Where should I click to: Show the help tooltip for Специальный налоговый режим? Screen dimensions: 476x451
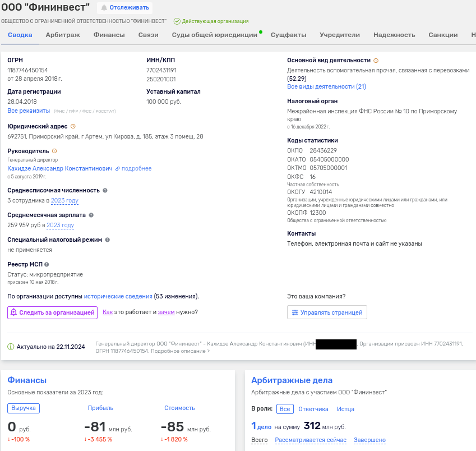click(x=108, y=240)
